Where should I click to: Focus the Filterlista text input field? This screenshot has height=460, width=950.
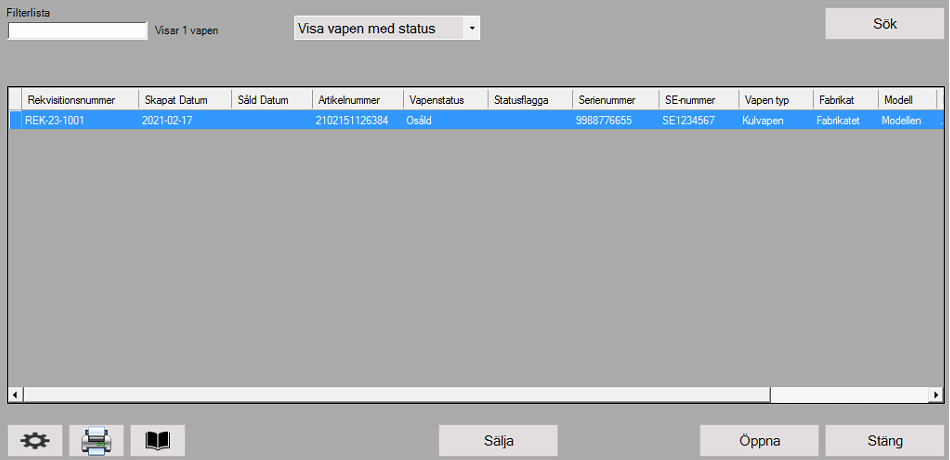78,31
